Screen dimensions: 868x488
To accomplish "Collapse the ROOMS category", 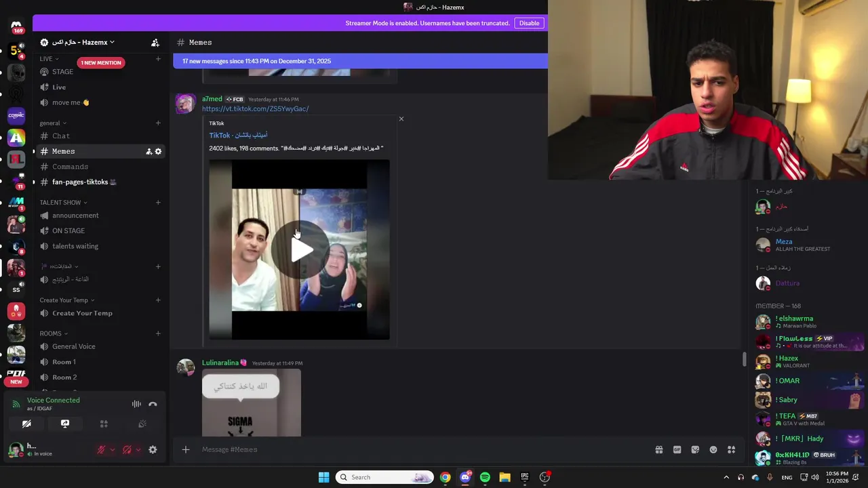I will (x=54, y=333).
